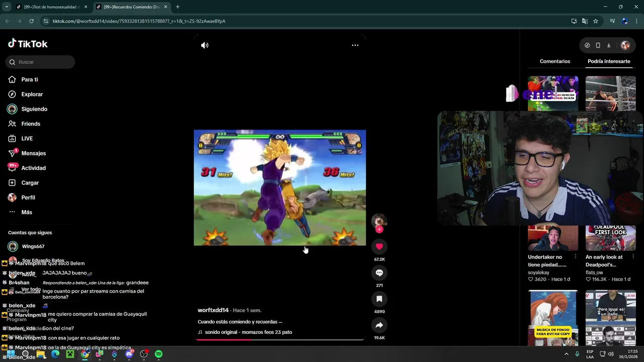644x362 pixels.
Task: Go back in Chrome
Action: coord(7,21)
